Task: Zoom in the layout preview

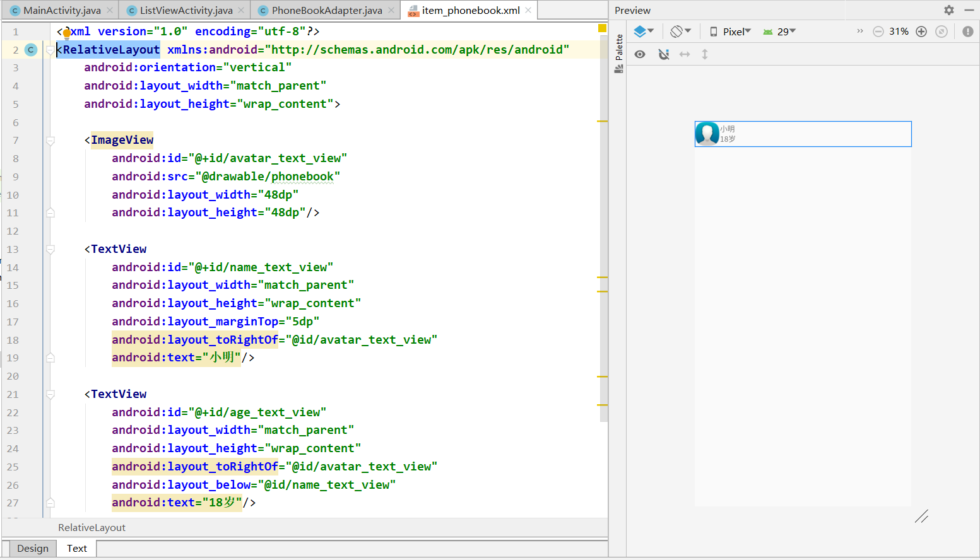Action: pyautogui.click(x=921, y=32)
